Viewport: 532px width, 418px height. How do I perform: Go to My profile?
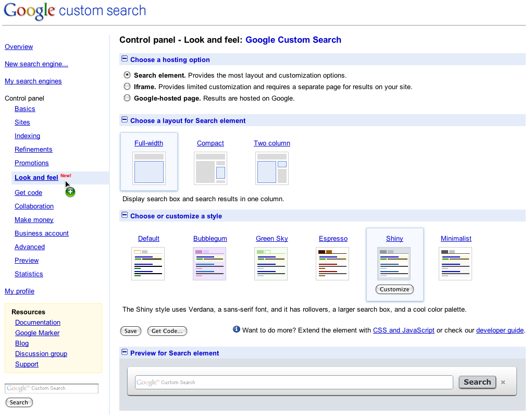click(19, 291)
